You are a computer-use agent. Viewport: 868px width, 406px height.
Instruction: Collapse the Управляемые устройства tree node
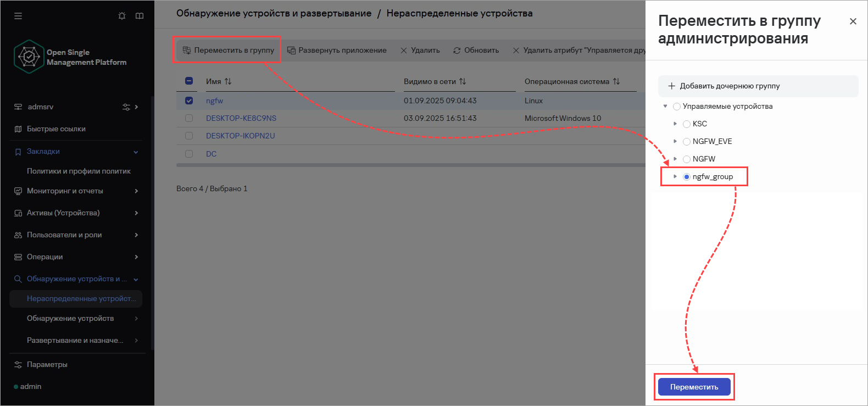[x=665, y=106]
